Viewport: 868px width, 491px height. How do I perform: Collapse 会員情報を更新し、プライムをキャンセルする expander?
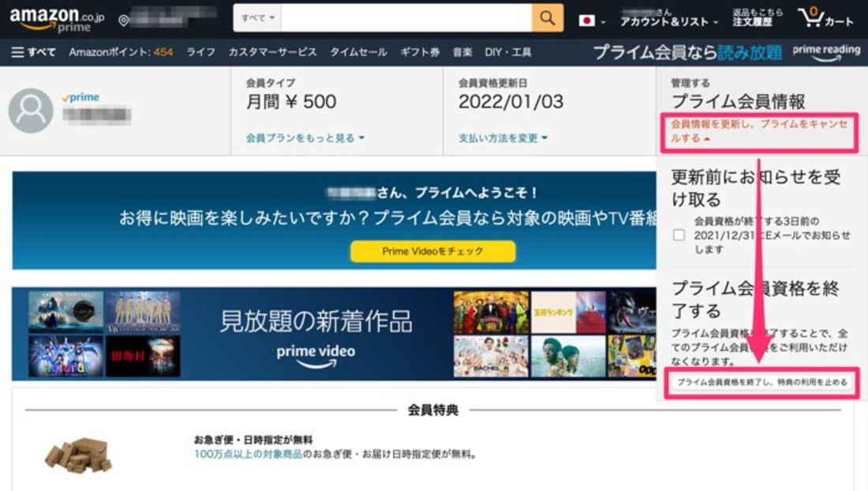pos(758,131)
